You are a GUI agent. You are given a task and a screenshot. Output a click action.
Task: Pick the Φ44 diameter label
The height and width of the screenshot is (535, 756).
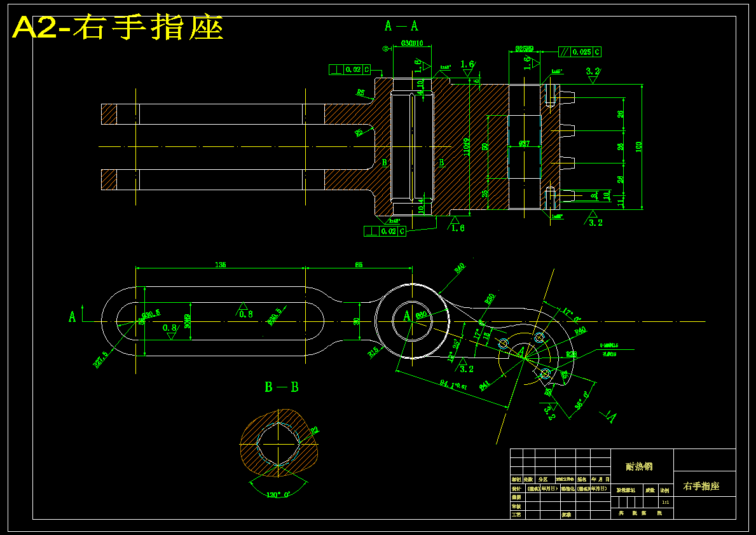(x=485, y=385)
